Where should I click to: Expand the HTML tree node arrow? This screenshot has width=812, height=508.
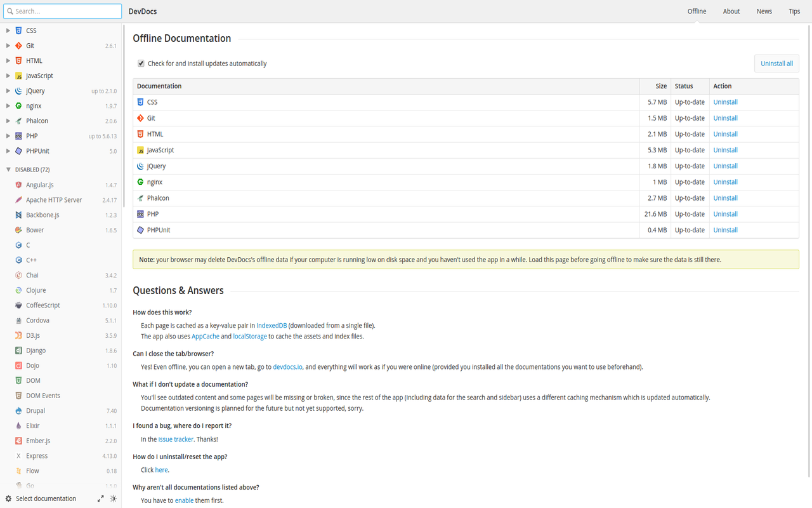point(8,61)
